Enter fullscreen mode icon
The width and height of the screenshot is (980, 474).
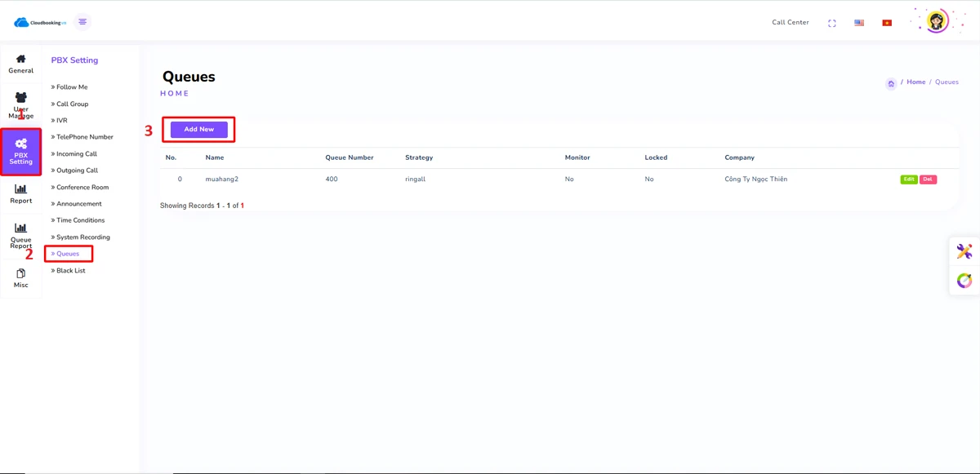pos(831,23)
